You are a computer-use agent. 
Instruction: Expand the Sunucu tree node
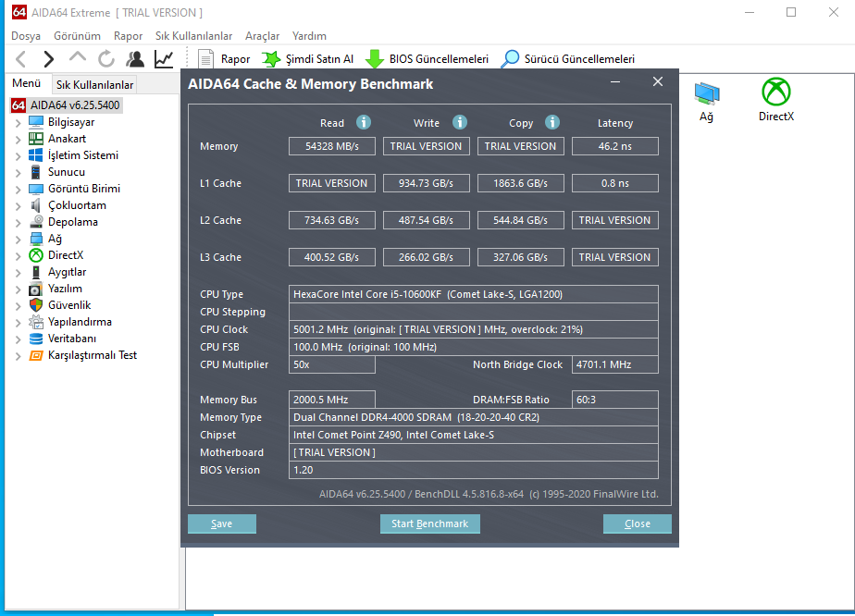18,173
